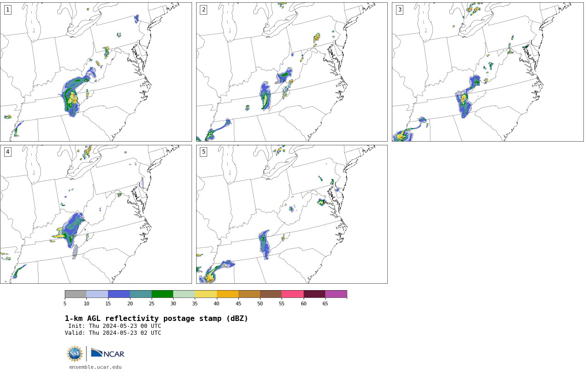Click the purple 65+ dBZ swatch

pyautogui.click(x=336, y=294)
